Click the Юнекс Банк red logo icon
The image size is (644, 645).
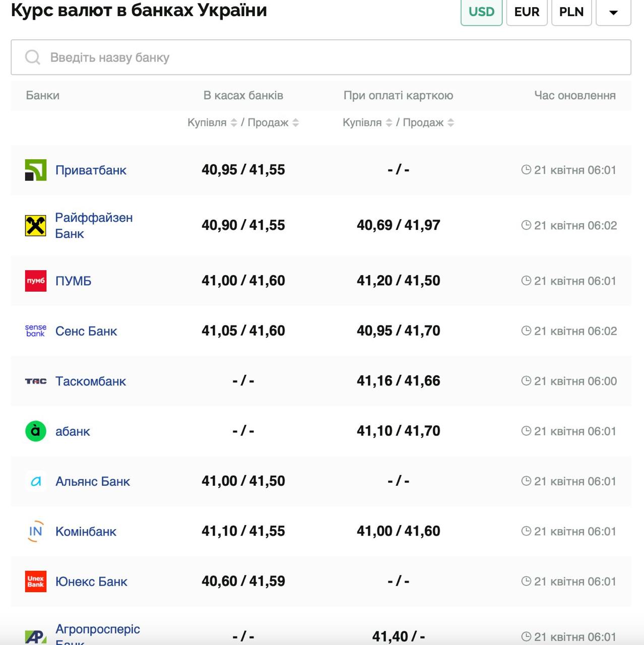pos(36,581)
